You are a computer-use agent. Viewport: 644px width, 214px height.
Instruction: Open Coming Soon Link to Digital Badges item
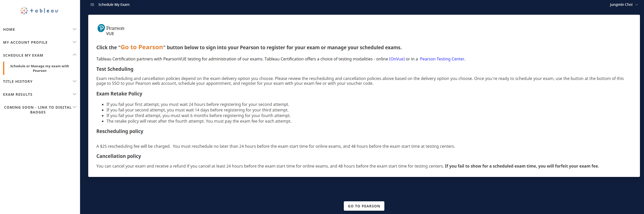coord(38,110)
